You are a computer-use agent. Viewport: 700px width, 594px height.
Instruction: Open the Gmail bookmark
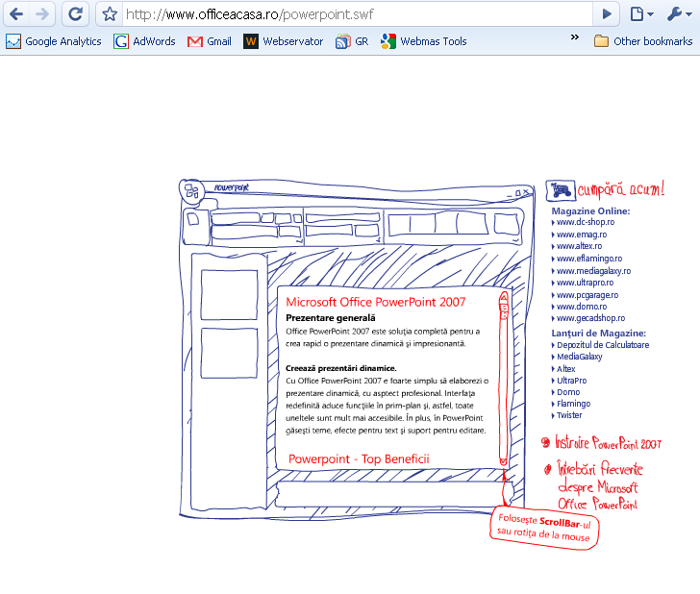pyautogui.click(x=210, y=41)
